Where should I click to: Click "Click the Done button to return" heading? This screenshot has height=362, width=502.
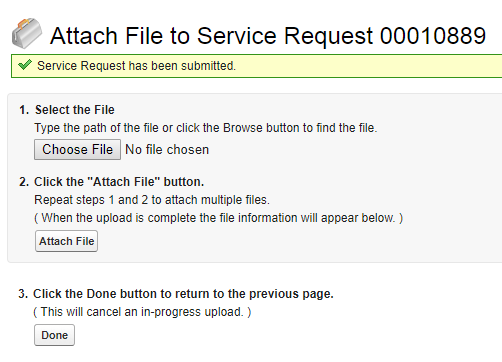183,294
